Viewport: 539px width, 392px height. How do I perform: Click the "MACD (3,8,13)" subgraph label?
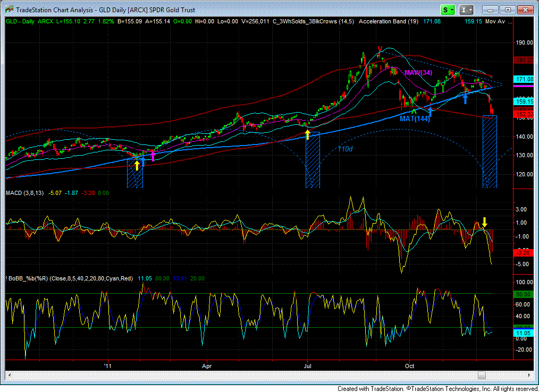pyautogui.click(x=25, y=193)
